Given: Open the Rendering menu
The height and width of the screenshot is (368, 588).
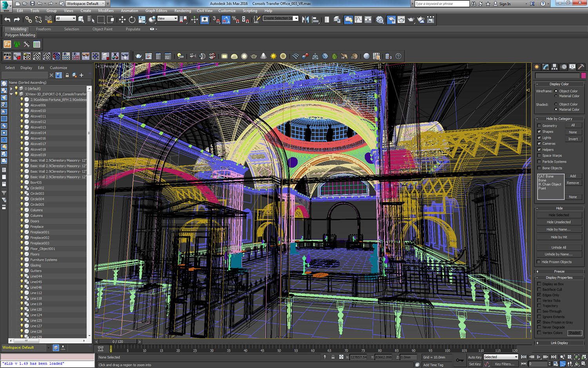Looking at the screenshot, I should (182, 11).
